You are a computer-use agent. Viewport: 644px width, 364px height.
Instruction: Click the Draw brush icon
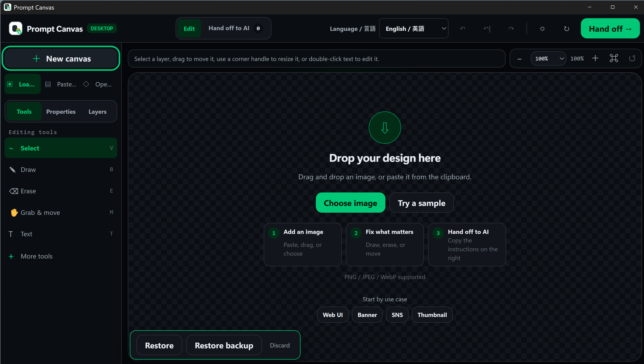pyautogui.click(x=12, y=170)
